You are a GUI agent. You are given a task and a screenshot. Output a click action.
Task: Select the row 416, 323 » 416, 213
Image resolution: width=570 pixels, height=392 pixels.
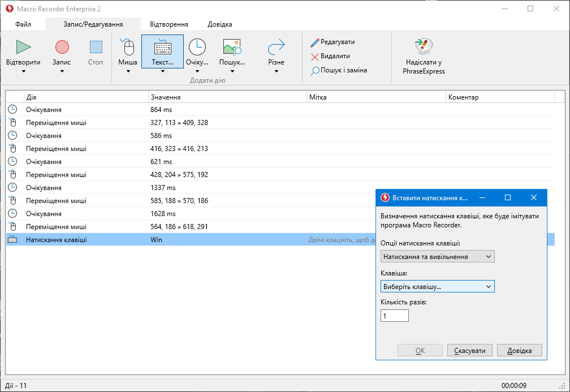[280, 148]
